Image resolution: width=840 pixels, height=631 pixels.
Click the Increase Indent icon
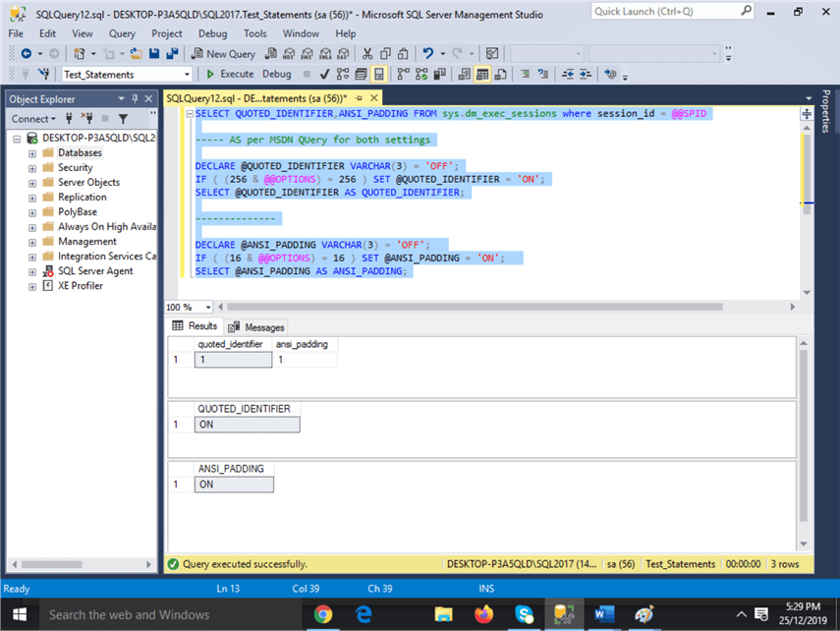586,74
